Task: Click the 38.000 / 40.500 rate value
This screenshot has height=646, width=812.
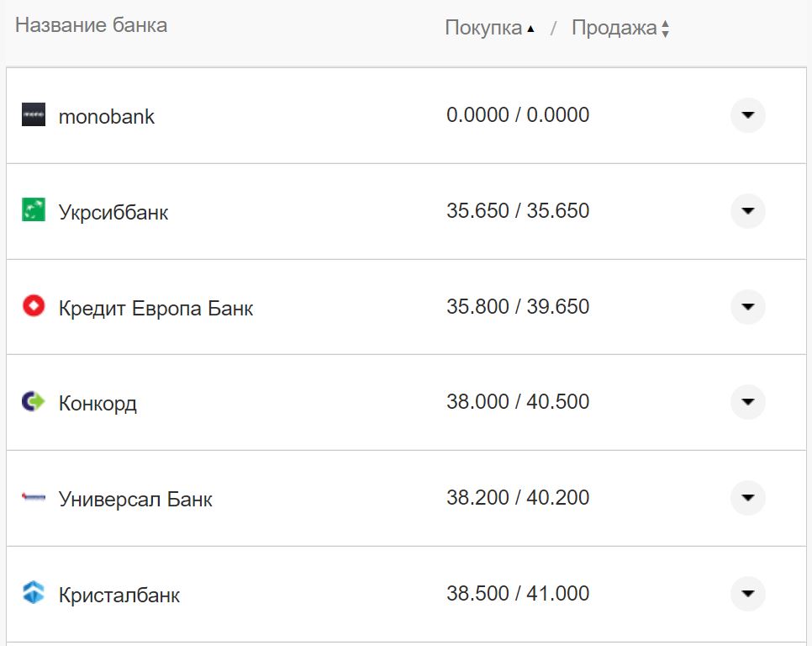Action: point(517,401)
